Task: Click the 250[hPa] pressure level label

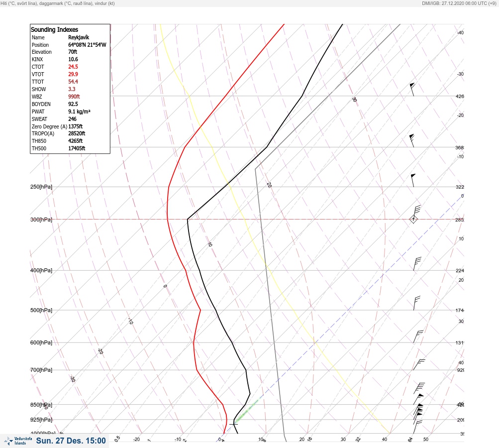Action: click(x=41, y=187)
